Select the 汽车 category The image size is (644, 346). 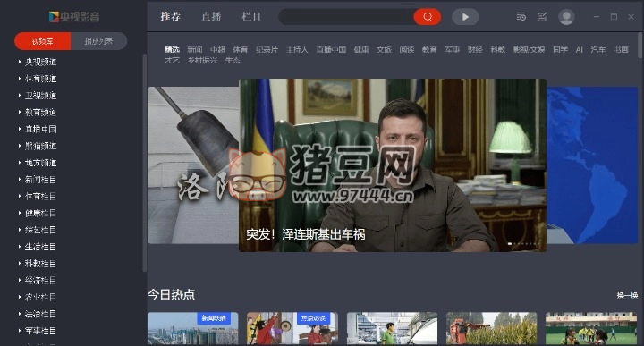[598, 50]
